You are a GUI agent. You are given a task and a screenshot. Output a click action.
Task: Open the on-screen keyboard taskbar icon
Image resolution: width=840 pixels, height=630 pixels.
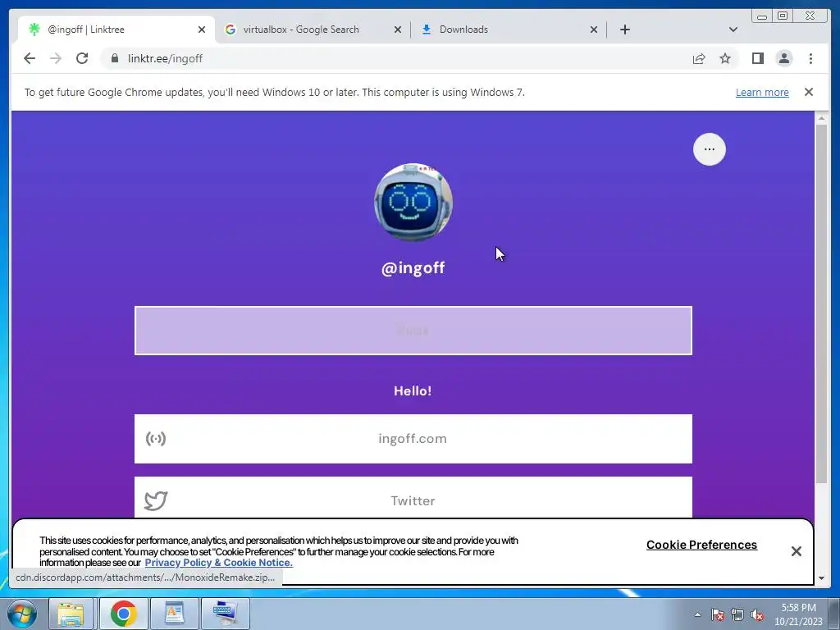tap(225, 614)
